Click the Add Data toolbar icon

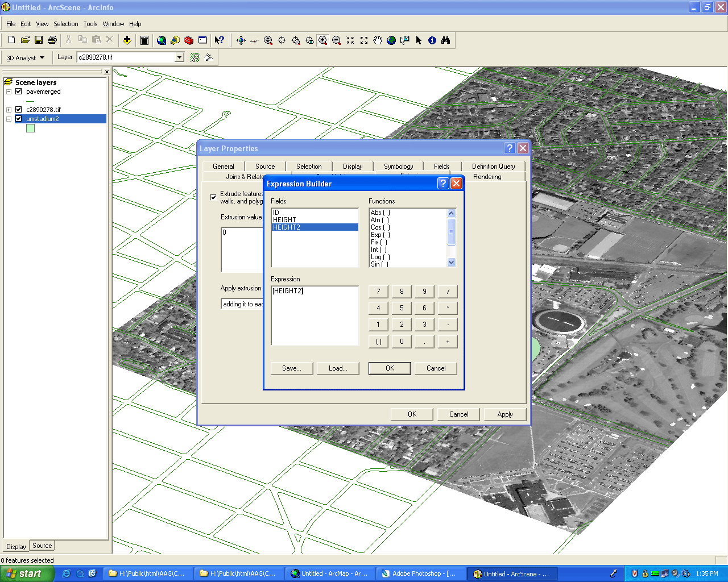pyautogui.click(x=127, y=40)
